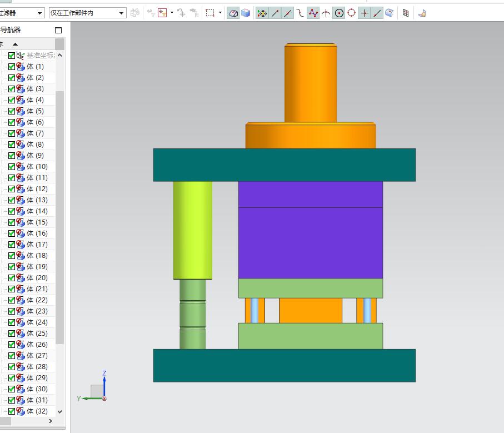Toggle visibility checkbox of 体 (14)
The width and height of the screenshot is (504, 433).
point(12,211)
